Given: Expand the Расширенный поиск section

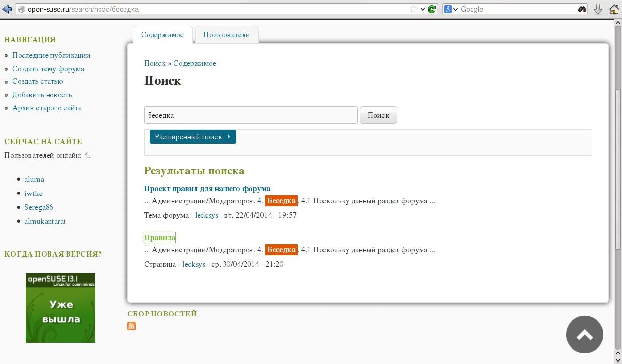Looking at the screenshot, I should [x=193, y=137].
